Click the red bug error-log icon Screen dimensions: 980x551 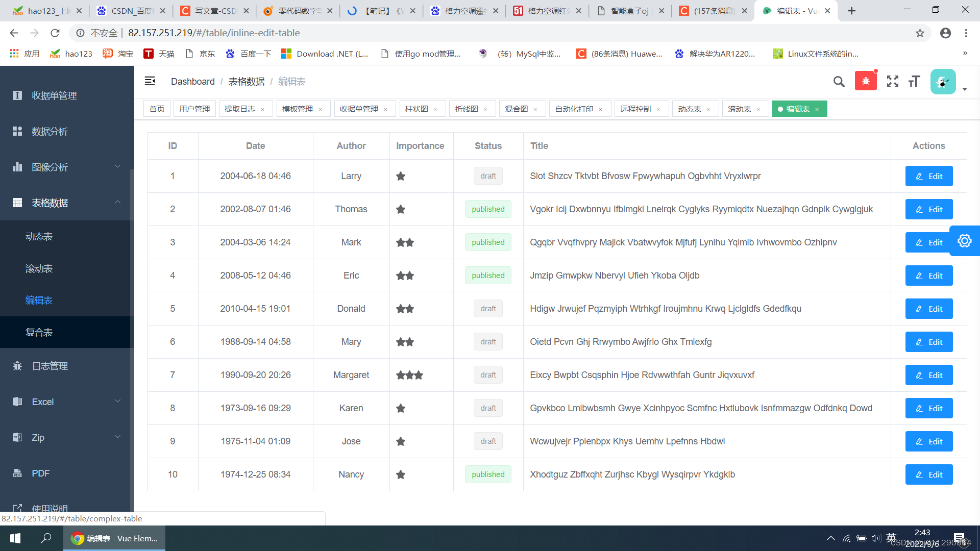866,81
